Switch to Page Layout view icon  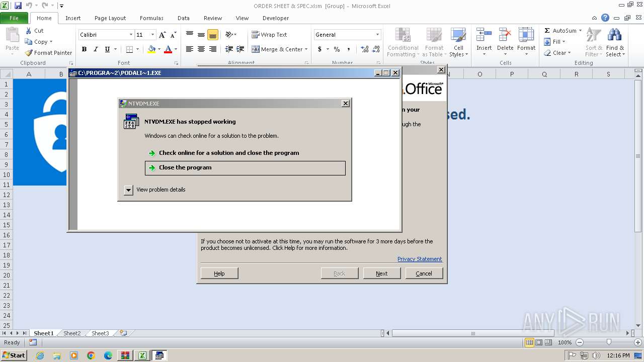[539, 342]
